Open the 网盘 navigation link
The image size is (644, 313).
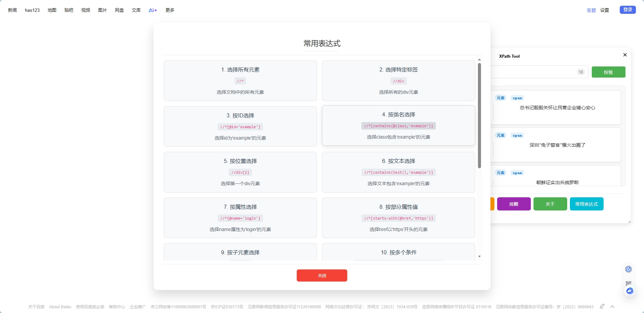pos(119,10)
